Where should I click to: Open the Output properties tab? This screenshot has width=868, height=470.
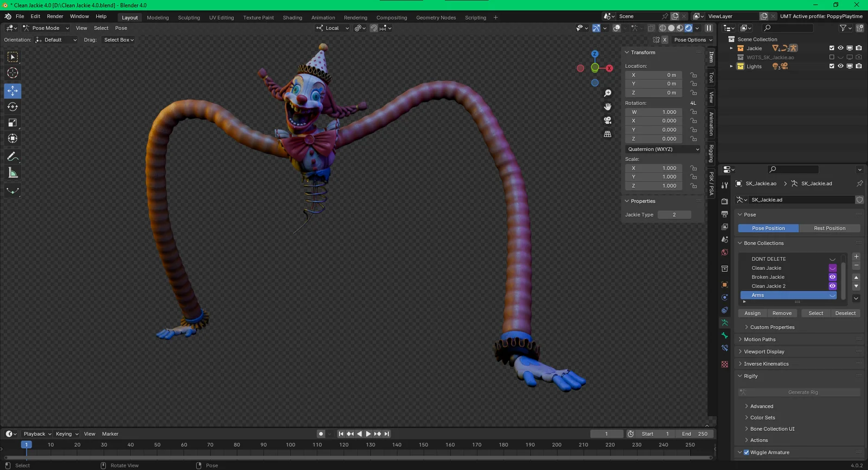(725, 214)
